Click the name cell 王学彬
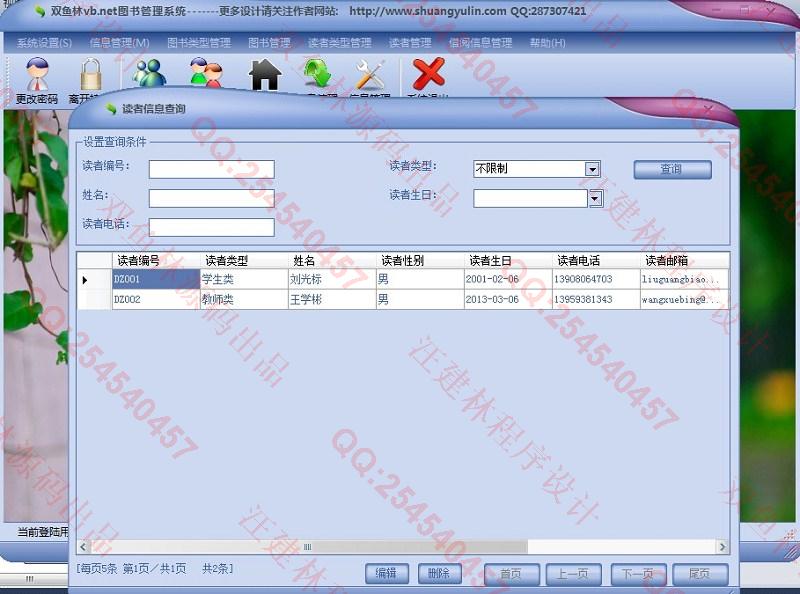The image size is (800, 594). [332, 300]
